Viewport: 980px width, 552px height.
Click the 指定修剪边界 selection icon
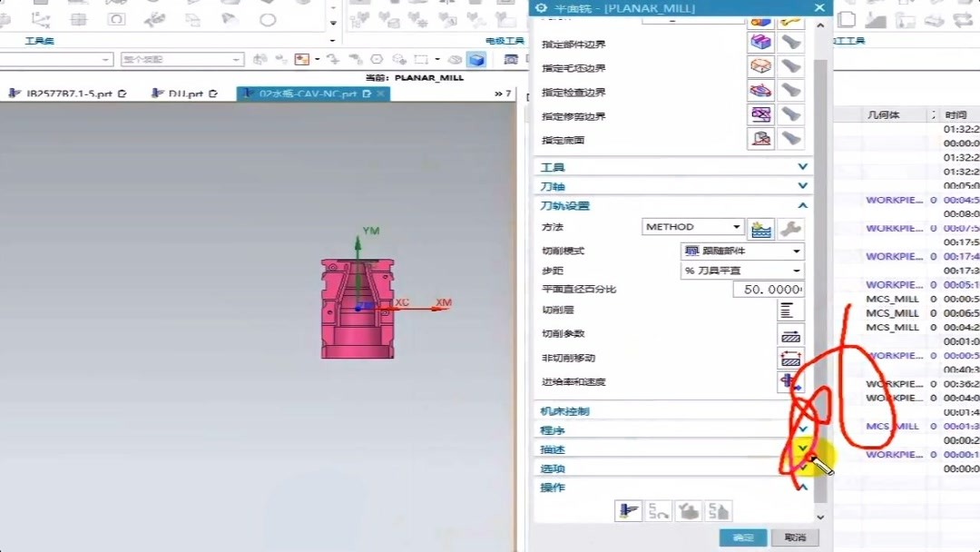[x=760, y=114]
